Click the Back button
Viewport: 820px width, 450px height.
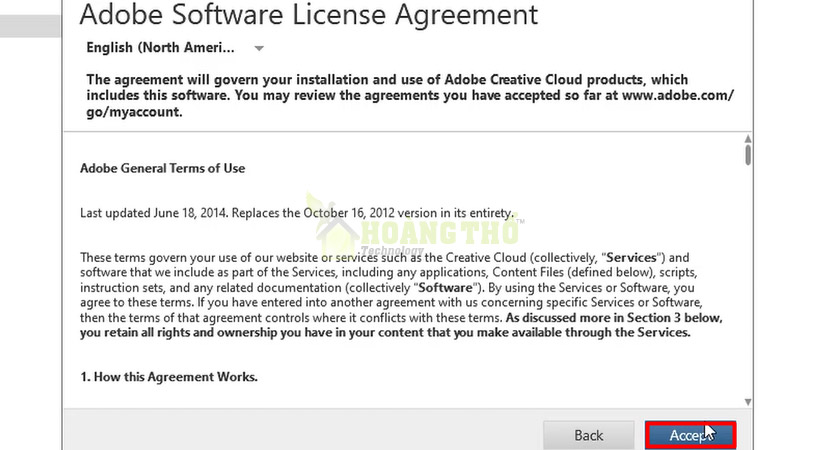[x=588, y=435]
